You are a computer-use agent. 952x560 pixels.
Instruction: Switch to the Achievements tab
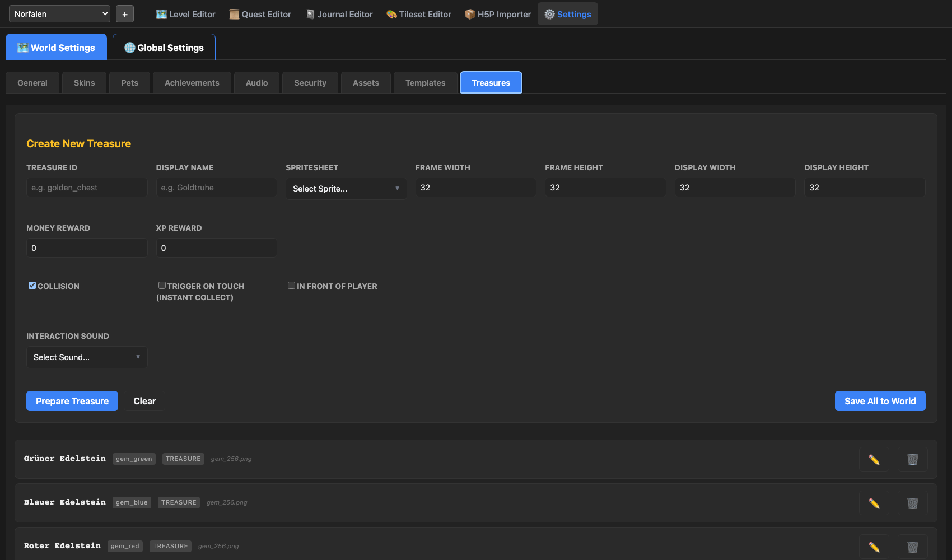[192, 83]
